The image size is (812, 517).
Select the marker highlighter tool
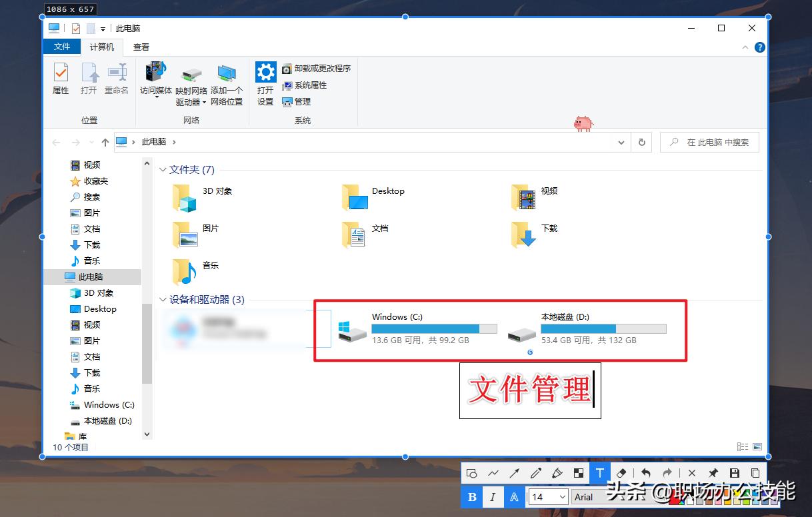[558, 472]
